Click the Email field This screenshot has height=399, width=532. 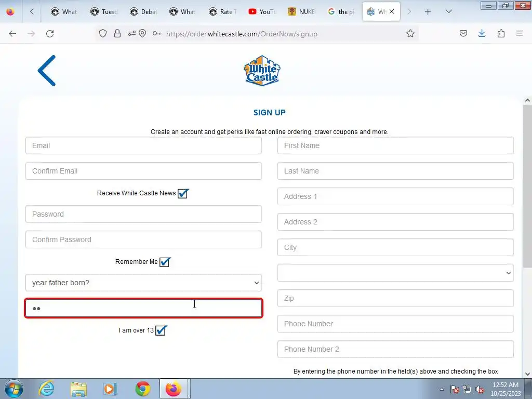(x=143, y=145)
